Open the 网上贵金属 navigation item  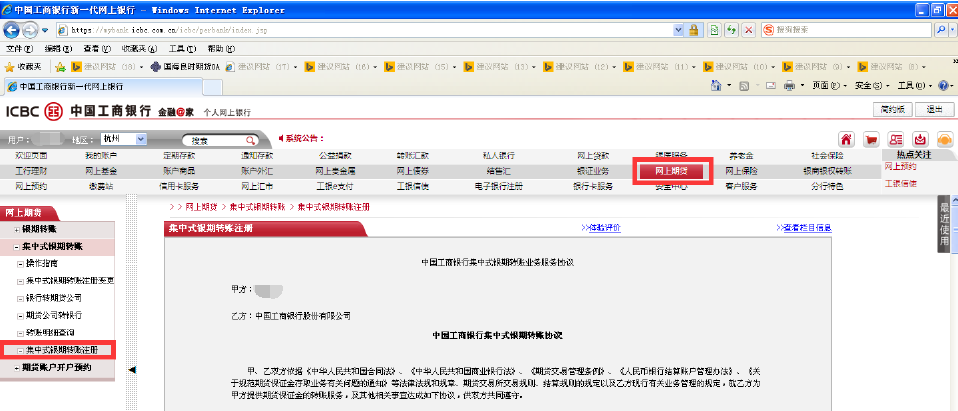click(335, 171)
